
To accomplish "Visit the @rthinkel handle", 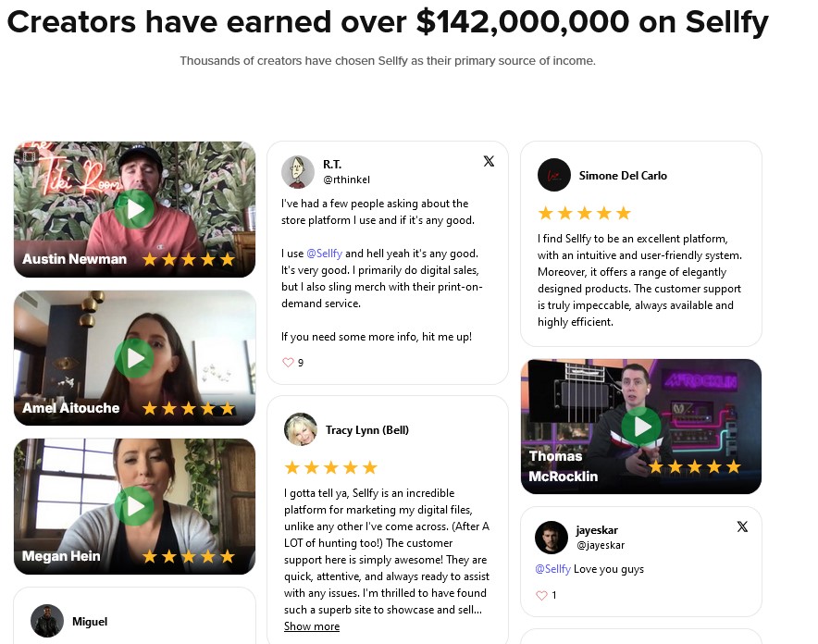I will pos(346,180).
